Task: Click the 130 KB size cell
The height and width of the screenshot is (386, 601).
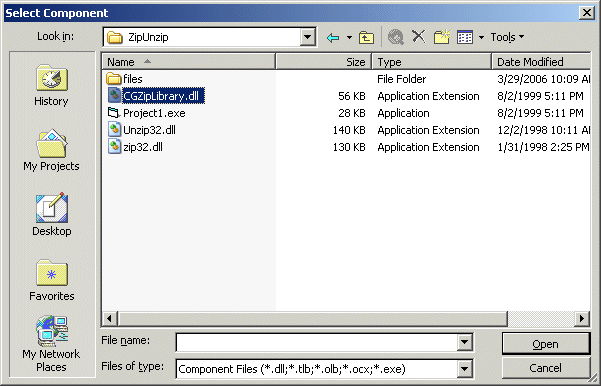Action: [x=349, y=147]
